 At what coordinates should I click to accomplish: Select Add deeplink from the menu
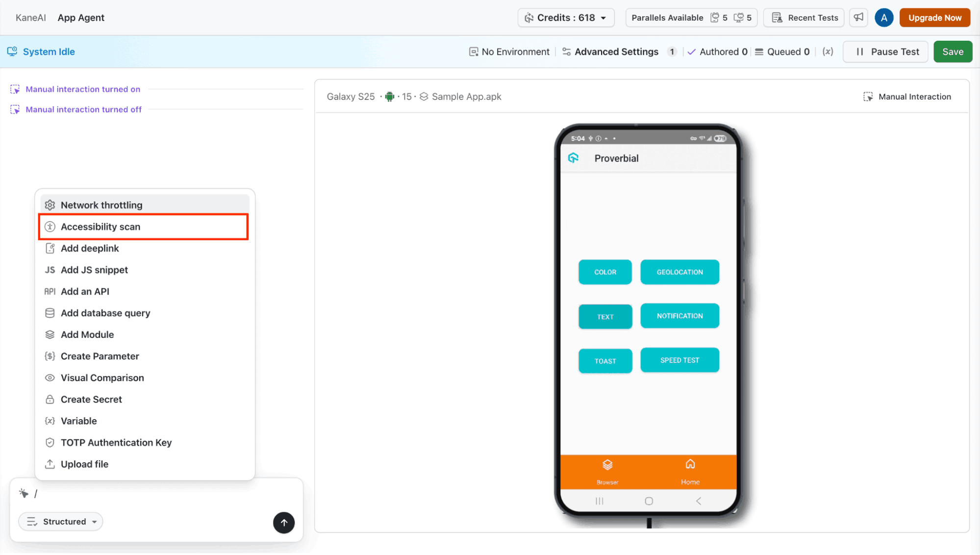pos(90,248)
